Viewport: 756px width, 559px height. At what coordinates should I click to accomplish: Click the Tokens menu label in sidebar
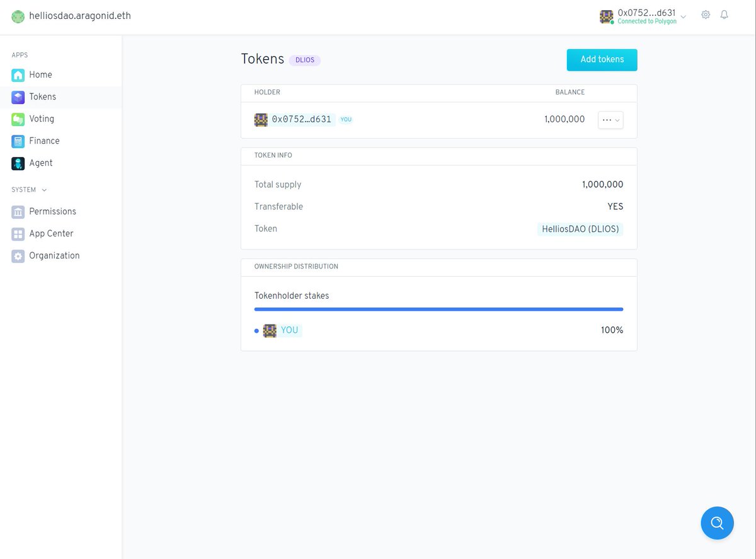pyautogui.click(x=42, y=97)
